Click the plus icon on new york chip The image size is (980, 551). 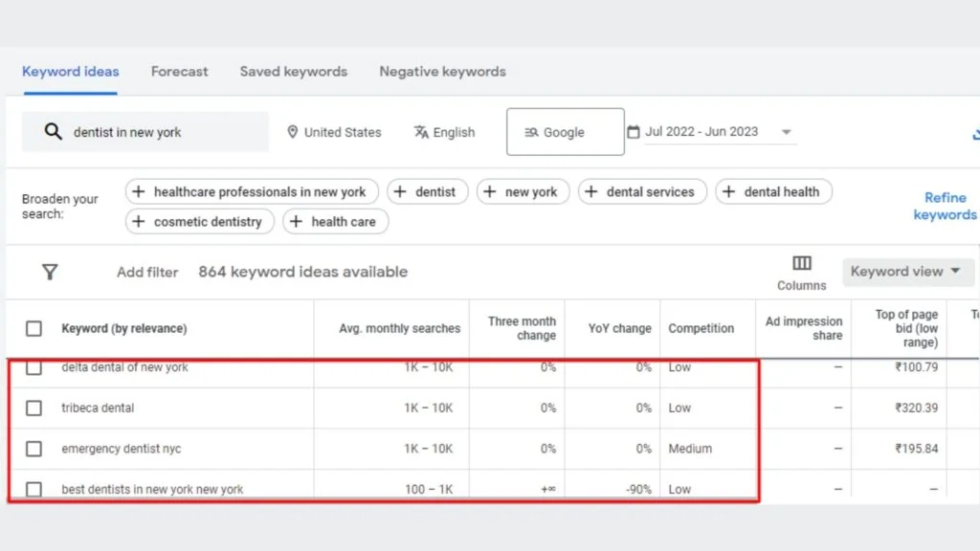coord(490,191)
